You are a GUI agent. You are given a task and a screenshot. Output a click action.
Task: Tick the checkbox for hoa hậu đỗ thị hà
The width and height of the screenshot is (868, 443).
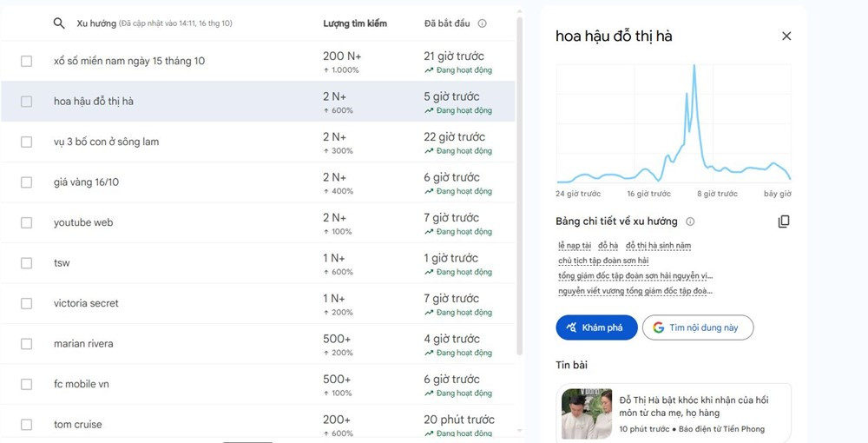[x=27, y=102]
